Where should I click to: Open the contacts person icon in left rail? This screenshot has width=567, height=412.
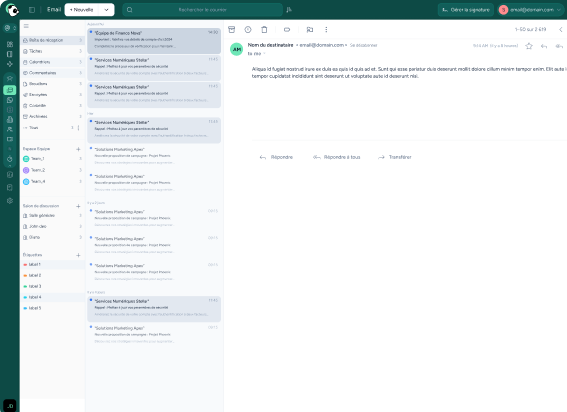coord(10,129)
